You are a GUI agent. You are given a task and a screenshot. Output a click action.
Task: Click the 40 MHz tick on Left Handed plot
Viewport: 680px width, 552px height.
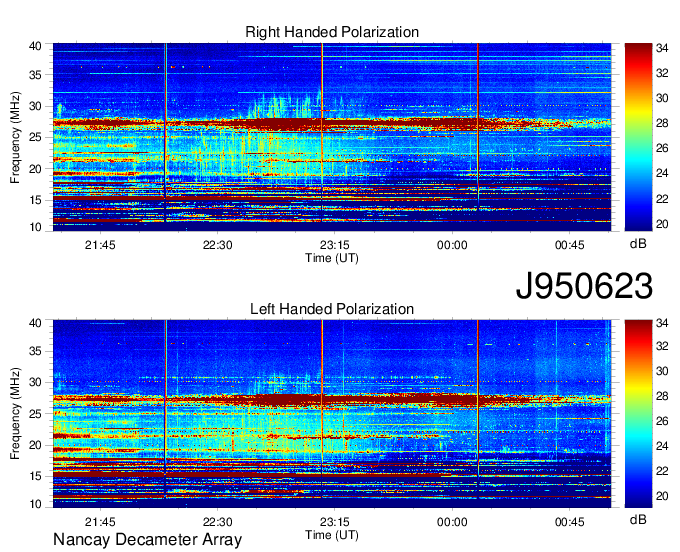click(x=36, y=323)
